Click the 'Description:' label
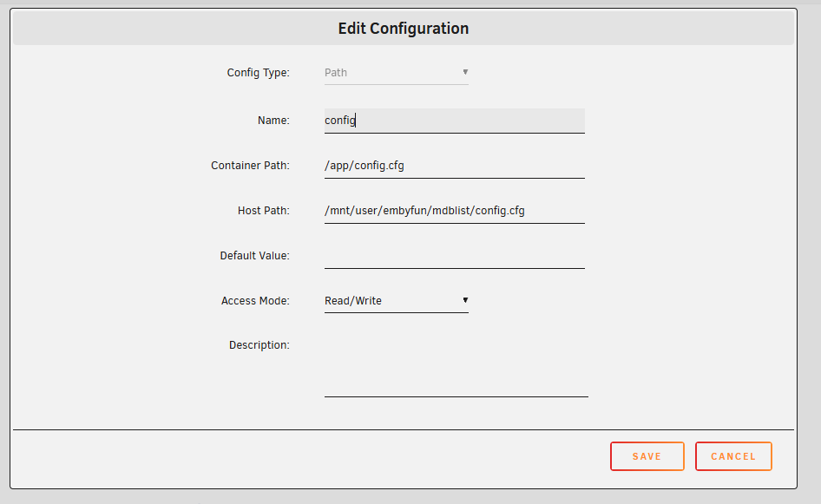 [x=259, y=345]
